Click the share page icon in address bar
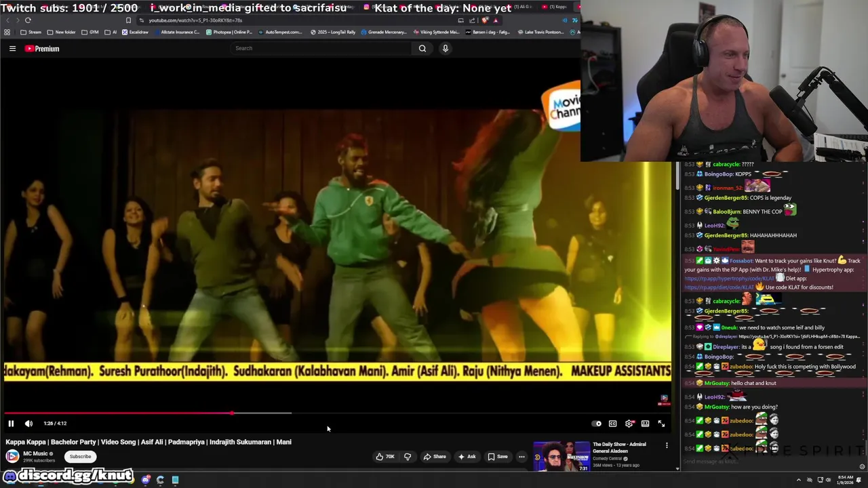 [472, 20]
